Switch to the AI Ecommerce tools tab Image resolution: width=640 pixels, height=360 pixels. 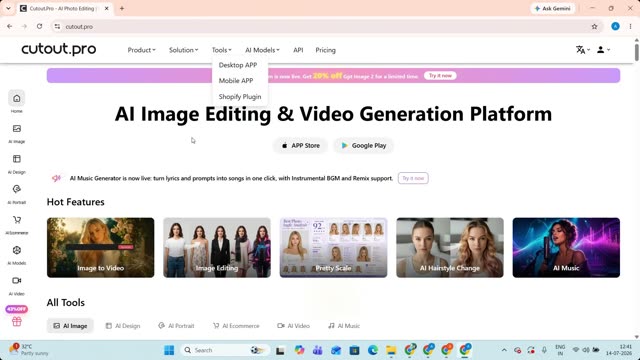(236, 326)
